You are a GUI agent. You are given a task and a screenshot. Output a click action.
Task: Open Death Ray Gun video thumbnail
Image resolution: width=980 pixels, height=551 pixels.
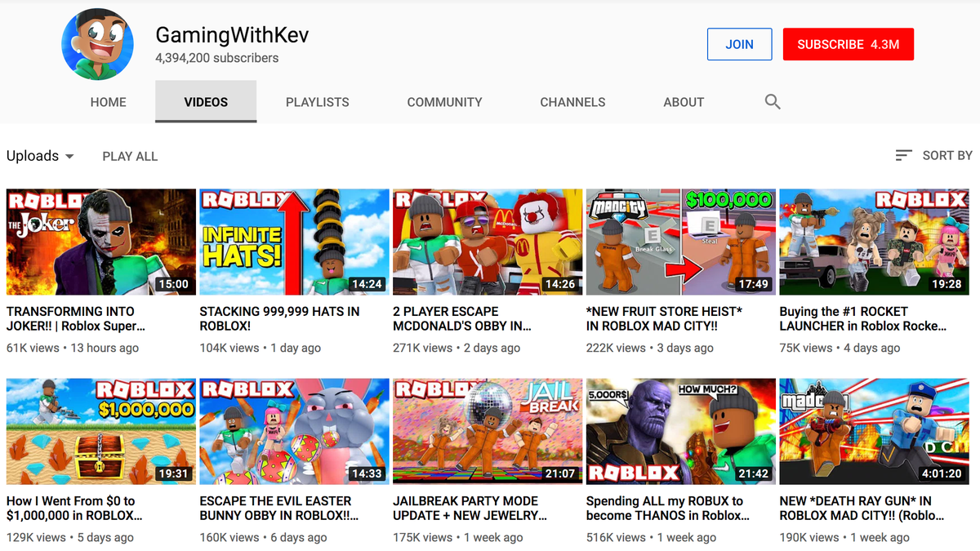[875, 432]
